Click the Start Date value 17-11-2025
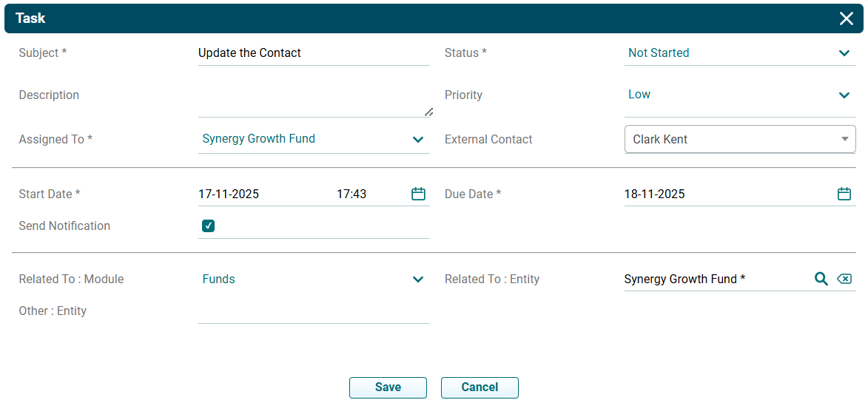The image size is (868, 417). (x=229, y=194)
